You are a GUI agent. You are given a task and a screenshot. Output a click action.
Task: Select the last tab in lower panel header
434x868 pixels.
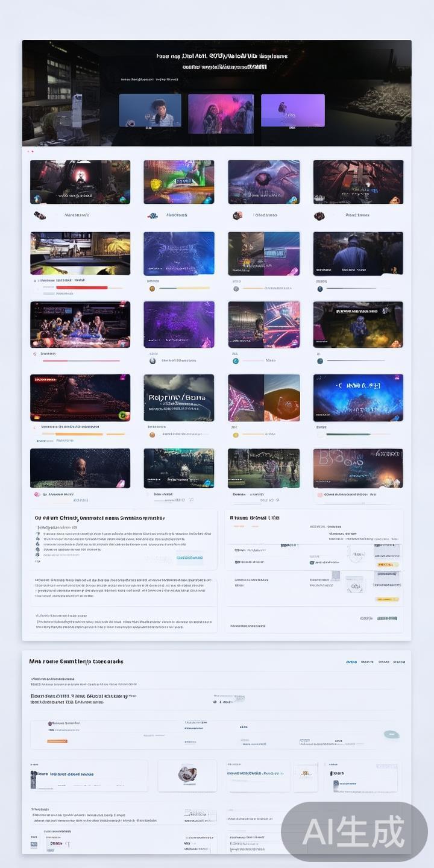point(398,662)
